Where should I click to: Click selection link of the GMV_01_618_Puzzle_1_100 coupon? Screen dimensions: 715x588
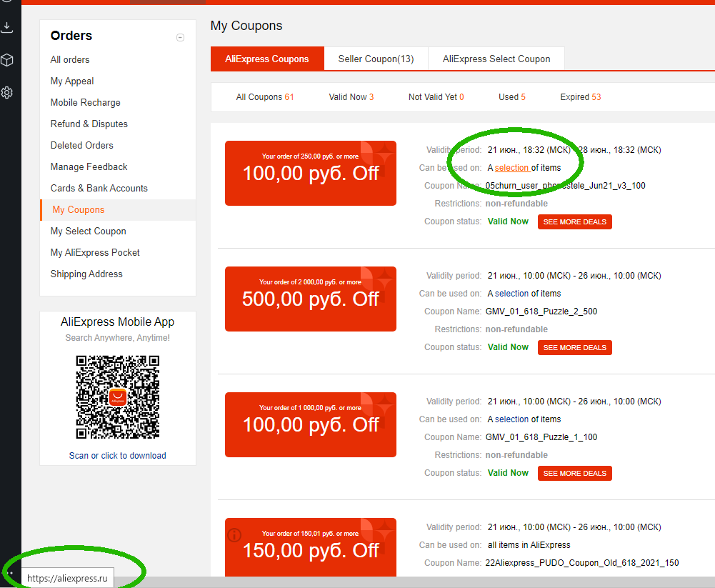[511, 419]
